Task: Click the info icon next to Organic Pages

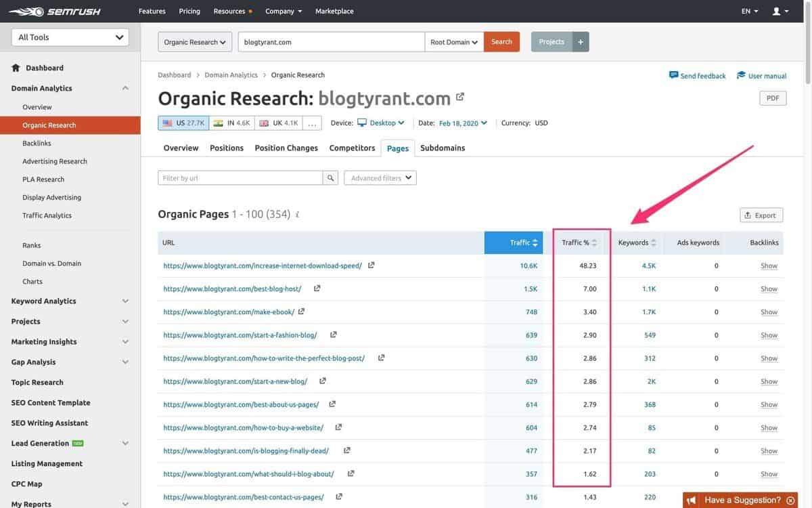Action: (298, 215)
